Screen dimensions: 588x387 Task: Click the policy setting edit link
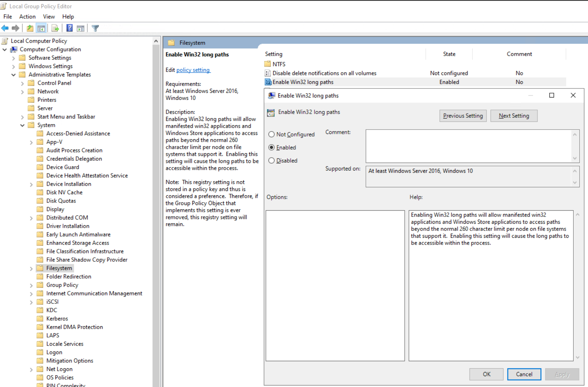coord(193,70)
